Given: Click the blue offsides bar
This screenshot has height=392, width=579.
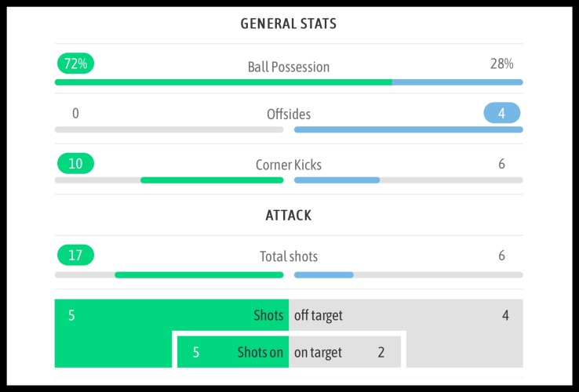Looking at the screenshot, I should [408, 129].
